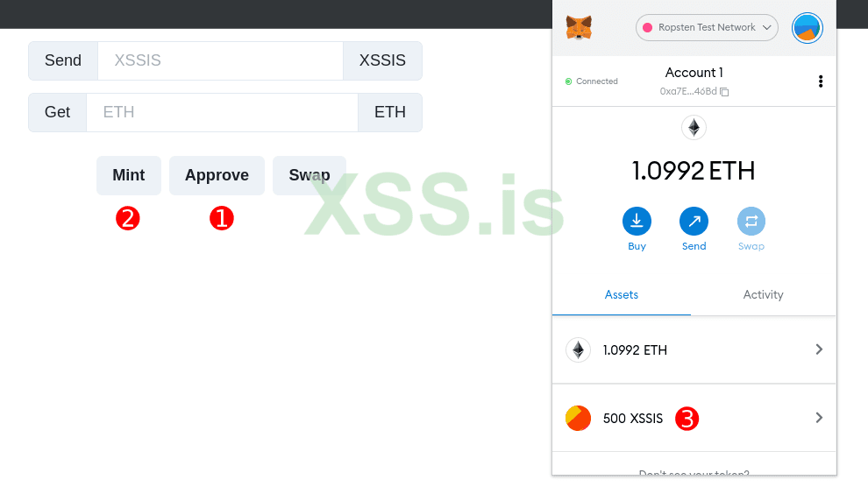Click the XSSIS token orange icon

click(578, 418)
